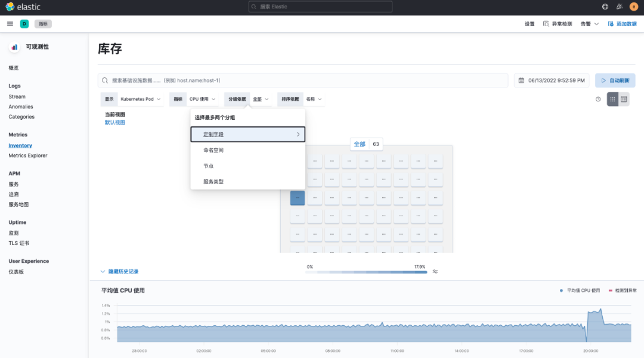Viewport: 644px width, 358px height.
Task: Click the highlighted blue pod tile
Action: tap(298, 198)
